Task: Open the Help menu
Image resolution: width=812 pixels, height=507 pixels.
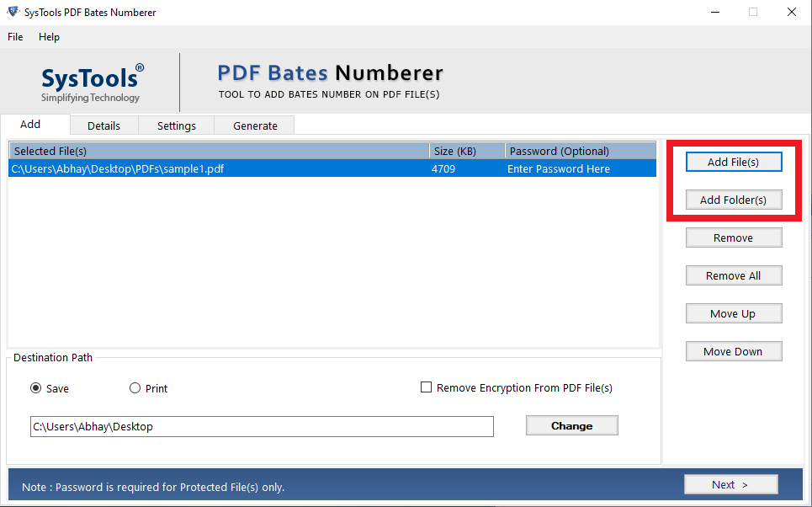Action: click(49, 37)
